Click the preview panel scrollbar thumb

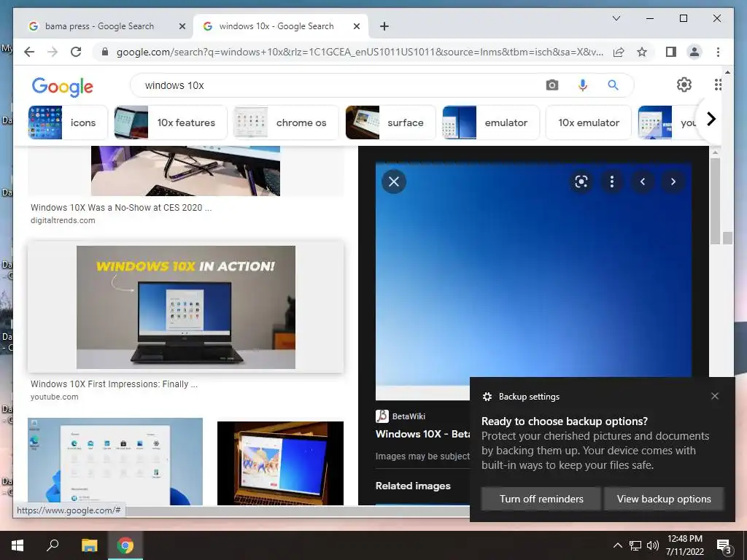point(715,201)
